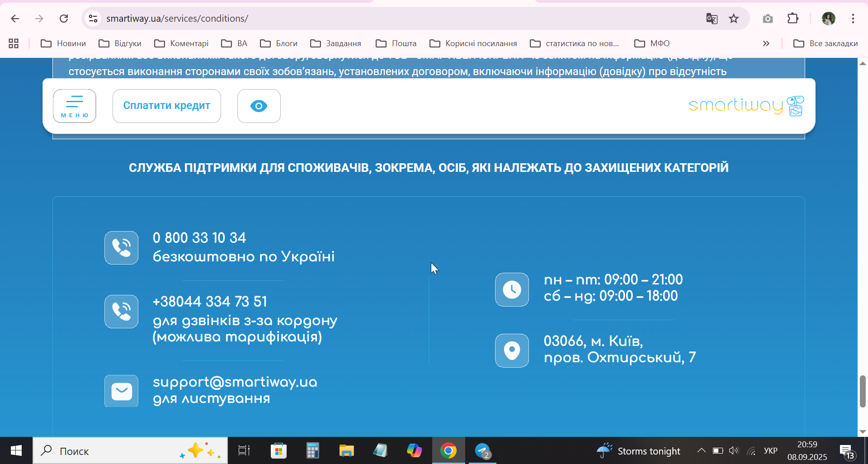Open the Copilot taskbar icon

(x=414, y=450)
